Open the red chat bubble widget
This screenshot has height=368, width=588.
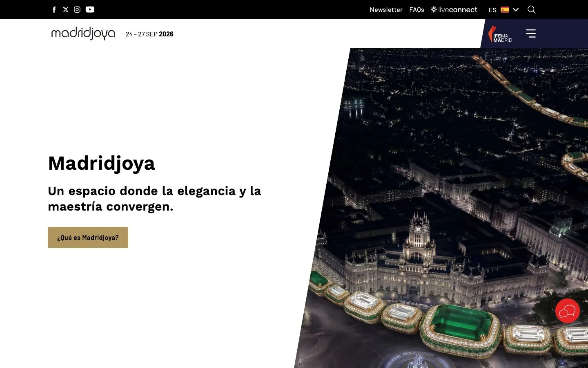pyautogui.click(x=568, y=311)
